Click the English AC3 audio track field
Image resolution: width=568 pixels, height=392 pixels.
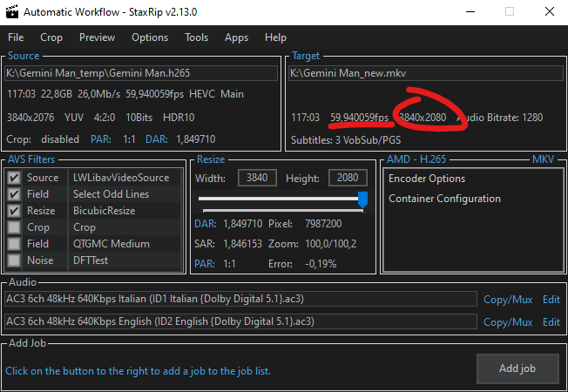[241, 321]
